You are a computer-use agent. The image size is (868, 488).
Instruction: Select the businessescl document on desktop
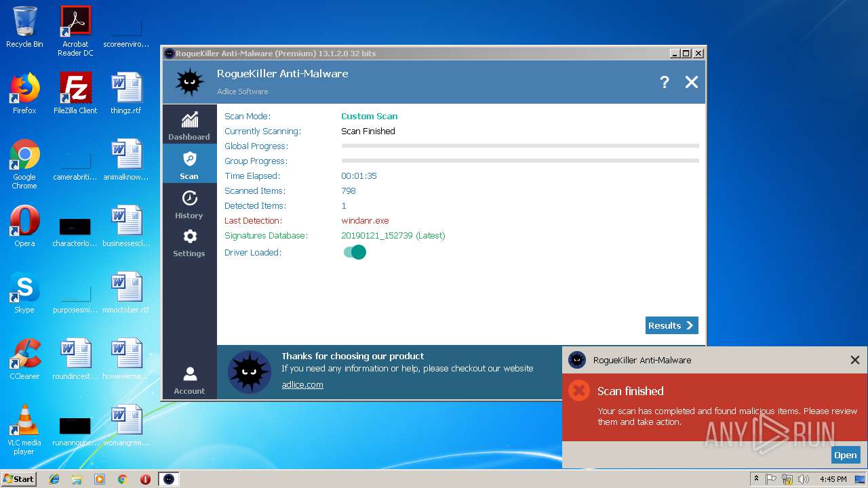tap(126, 226)
